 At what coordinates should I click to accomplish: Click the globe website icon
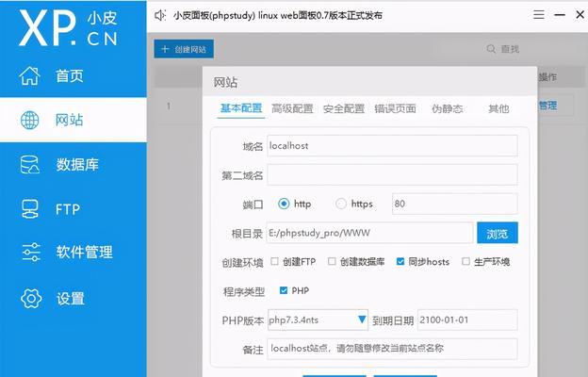[29, 120]
